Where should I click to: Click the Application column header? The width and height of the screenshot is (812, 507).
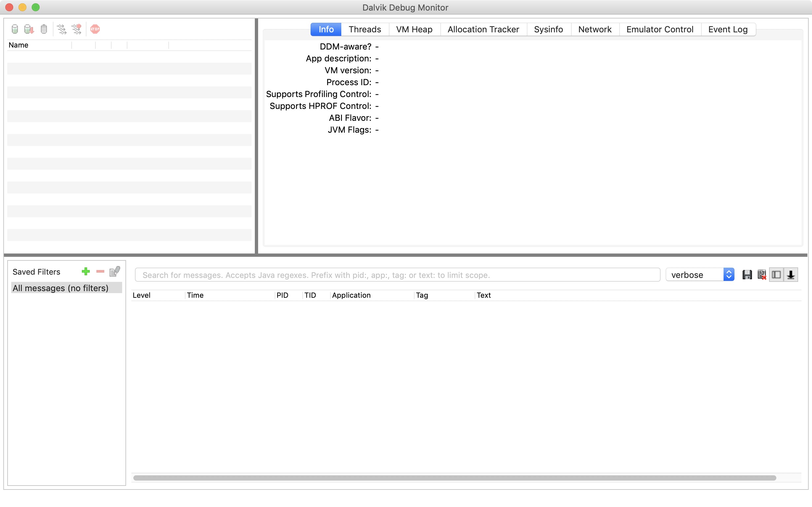(372, 295)
